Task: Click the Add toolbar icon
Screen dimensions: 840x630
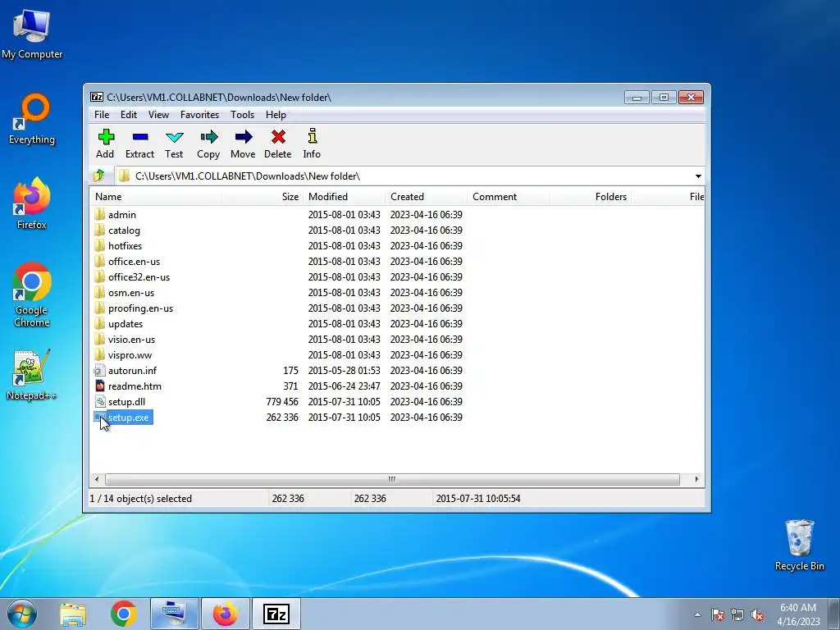Action: [106, 137]
